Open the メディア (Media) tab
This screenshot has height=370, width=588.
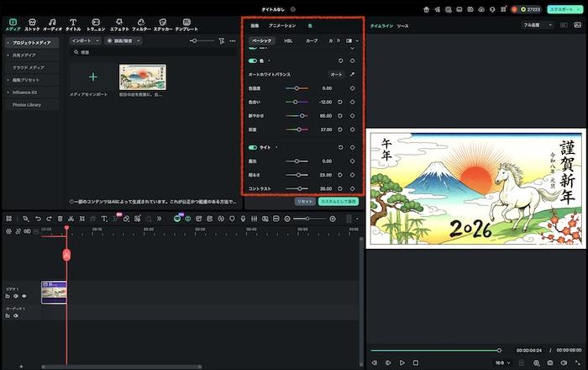(x=13, y=24)
